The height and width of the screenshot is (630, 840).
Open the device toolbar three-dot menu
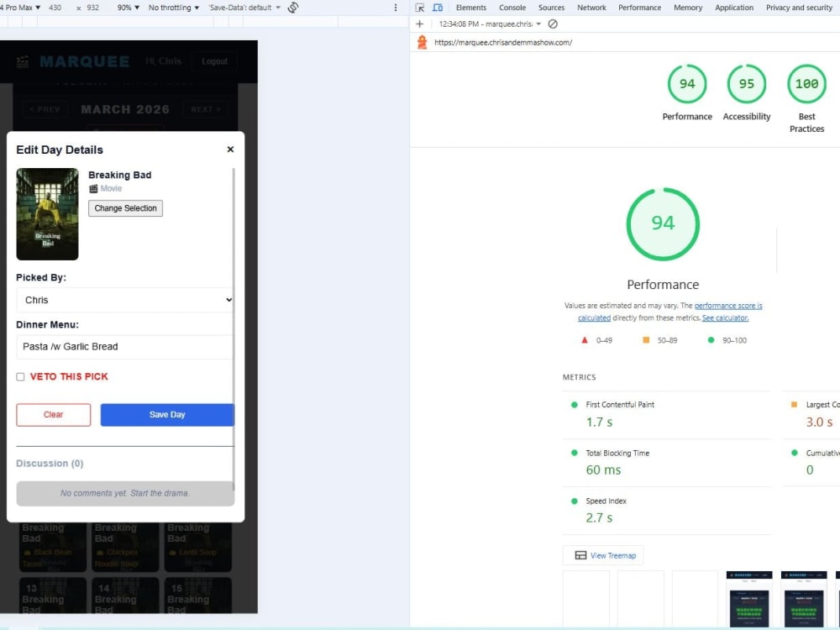pyautogui.click(x=396, y=8)
